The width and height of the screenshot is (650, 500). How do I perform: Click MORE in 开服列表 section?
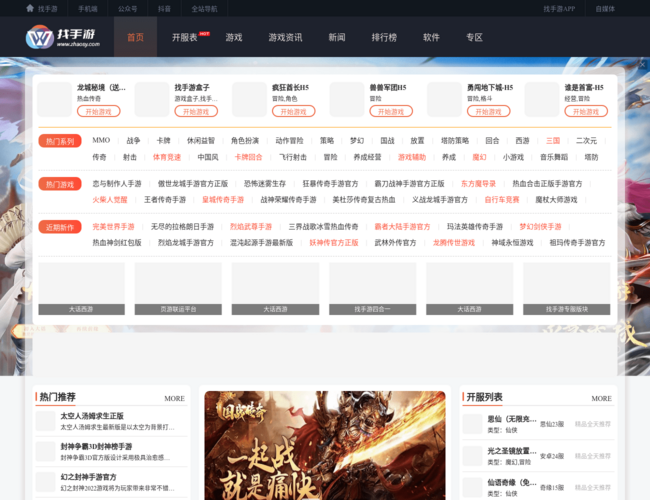pos(601,398)
